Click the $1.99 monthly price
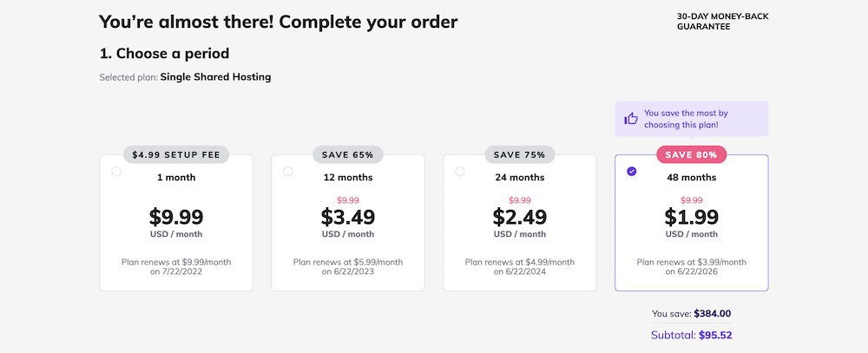868x353 pixels. coord(692,217)
